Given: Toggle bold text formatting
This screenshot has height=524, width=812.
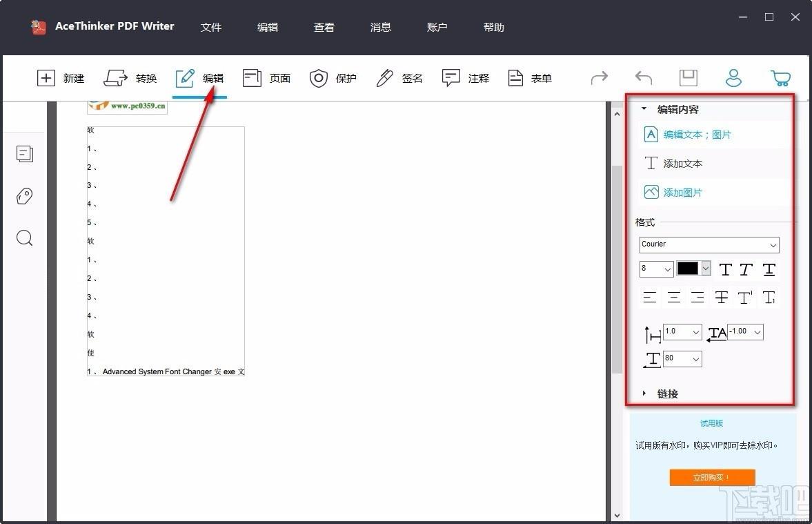Looking at the screenshot, I should (725, 269).
